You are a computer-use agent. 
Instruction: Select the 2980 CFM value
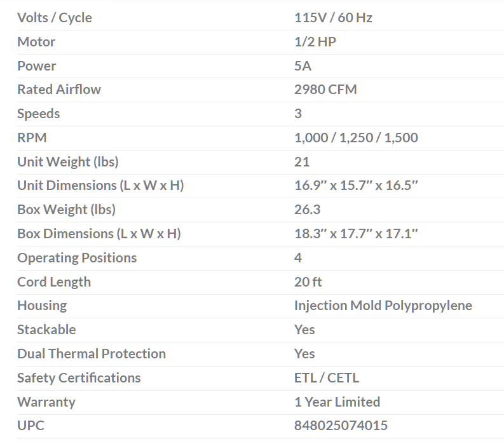[x=325, y=90]
